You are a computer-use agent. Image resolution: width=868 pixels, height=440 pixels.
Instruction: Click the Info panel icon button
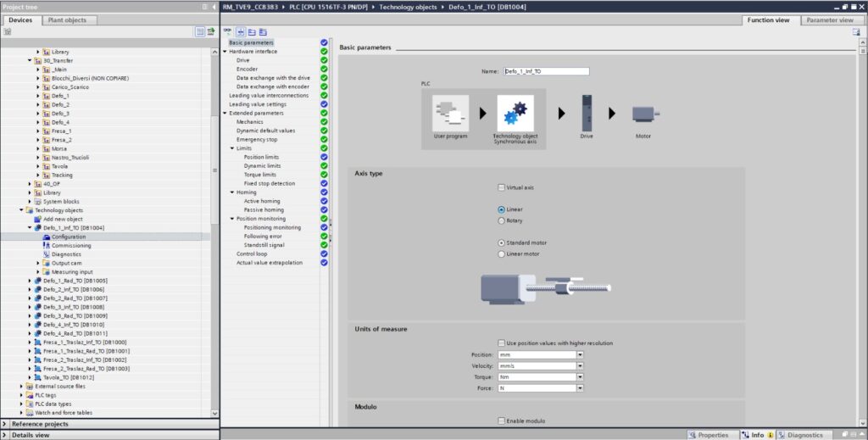pos(745,435)
